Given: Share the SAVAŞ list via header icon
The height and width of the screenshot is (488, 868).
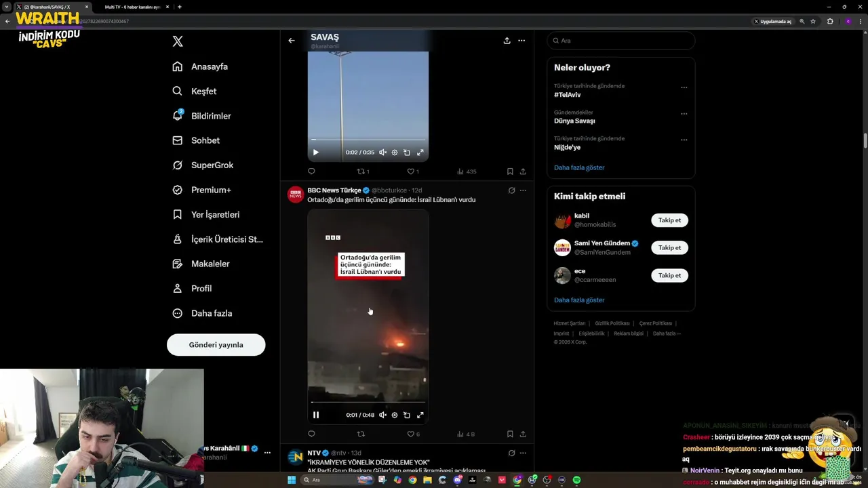Looking at the screenshot, I should (507, 41).
